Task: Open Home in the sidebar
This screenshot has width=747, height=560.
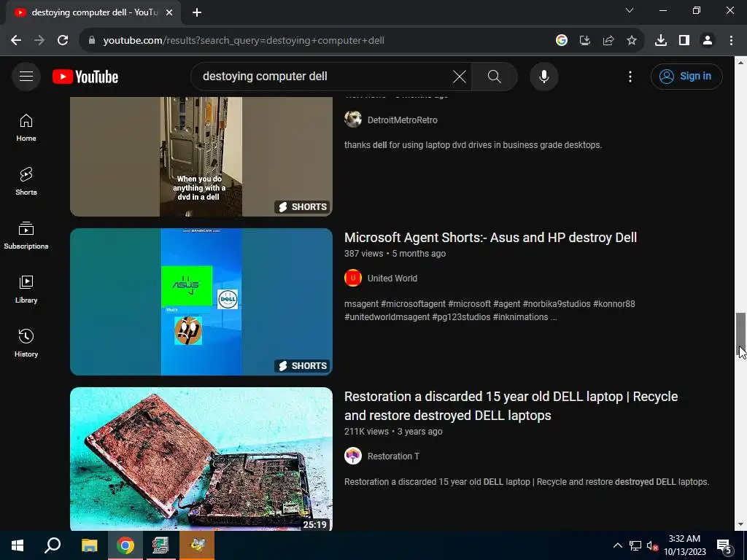Action: pyautogui.click(x=26, y=128)
